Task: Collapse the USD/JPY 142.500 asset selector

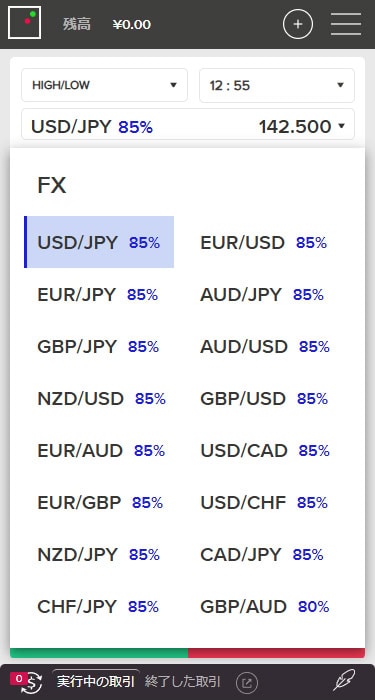Action: click(x=188, y=125)
